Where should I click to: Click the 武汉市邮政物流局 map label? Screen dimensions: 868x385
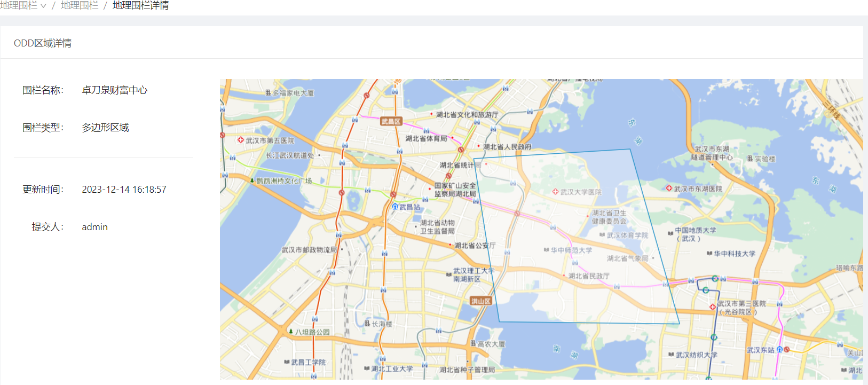pos(310,250)
